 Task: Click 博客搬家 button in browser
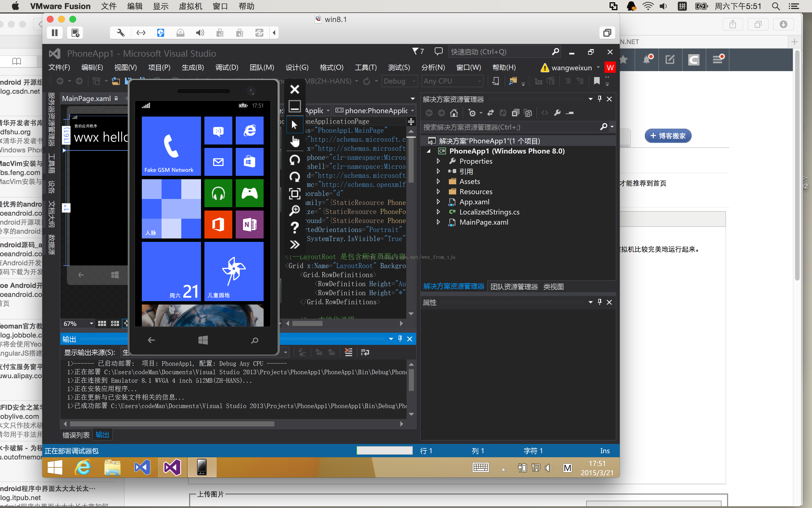668,136
